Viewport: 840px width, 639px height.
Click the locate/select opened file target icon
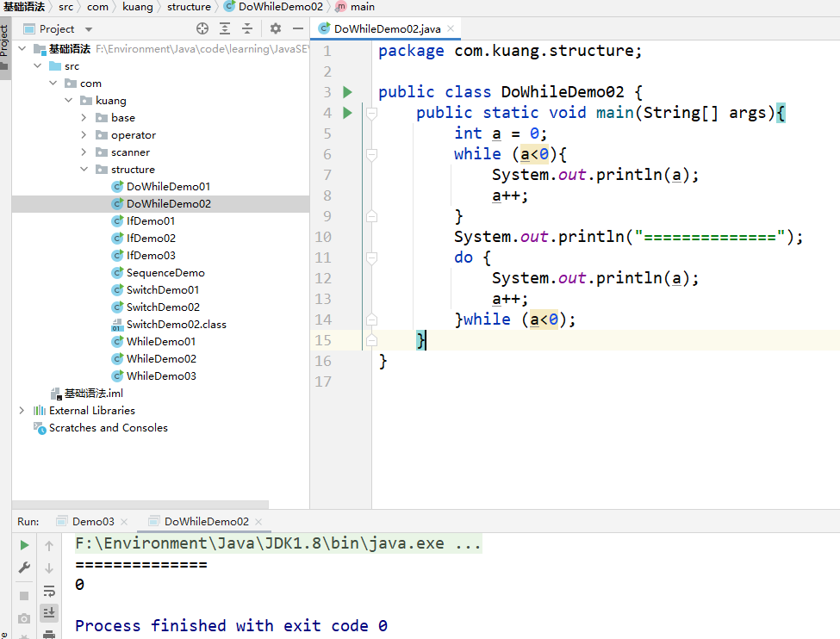point(202,28)
